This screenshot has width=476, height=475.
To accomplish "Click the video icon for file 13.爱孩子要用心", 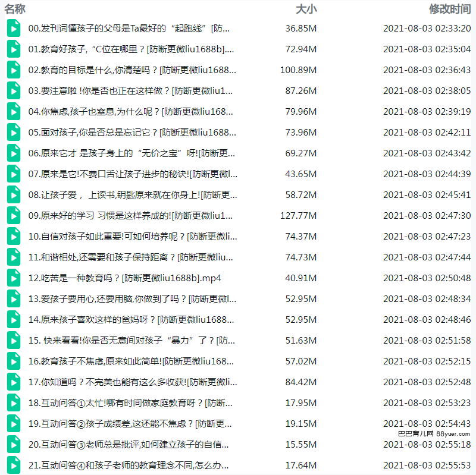I will (x=14, y=299).
